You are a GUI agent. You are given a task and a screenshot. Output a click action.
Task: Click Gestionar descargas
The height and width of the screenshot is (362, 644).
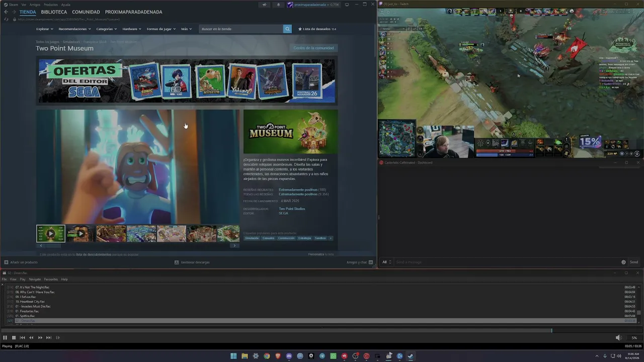coord(192,262)
